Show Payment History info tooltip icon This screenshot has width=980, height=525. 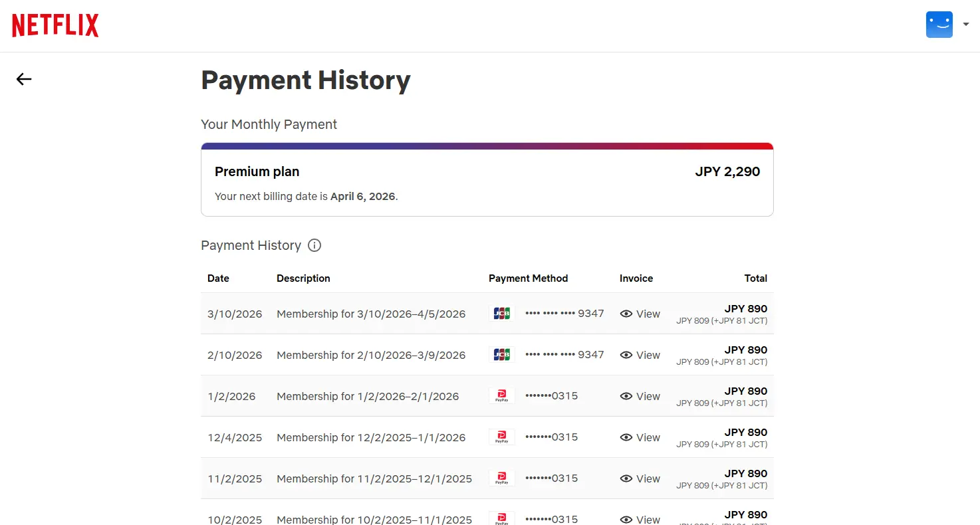point(314,245)
